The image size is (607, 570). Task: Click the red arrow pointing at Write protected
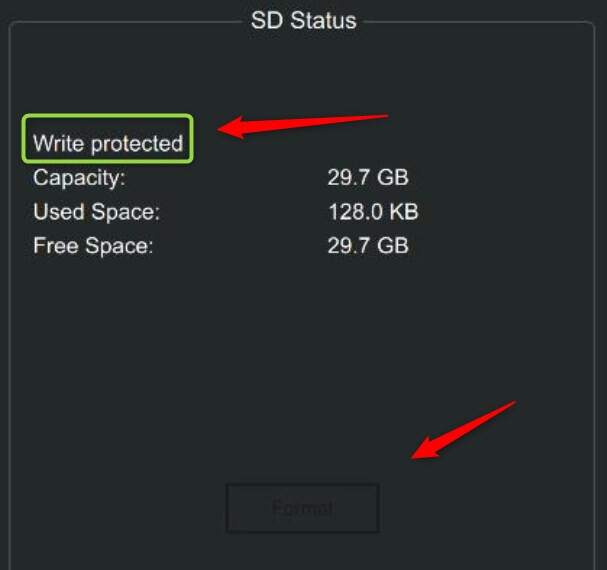point(303,126)
